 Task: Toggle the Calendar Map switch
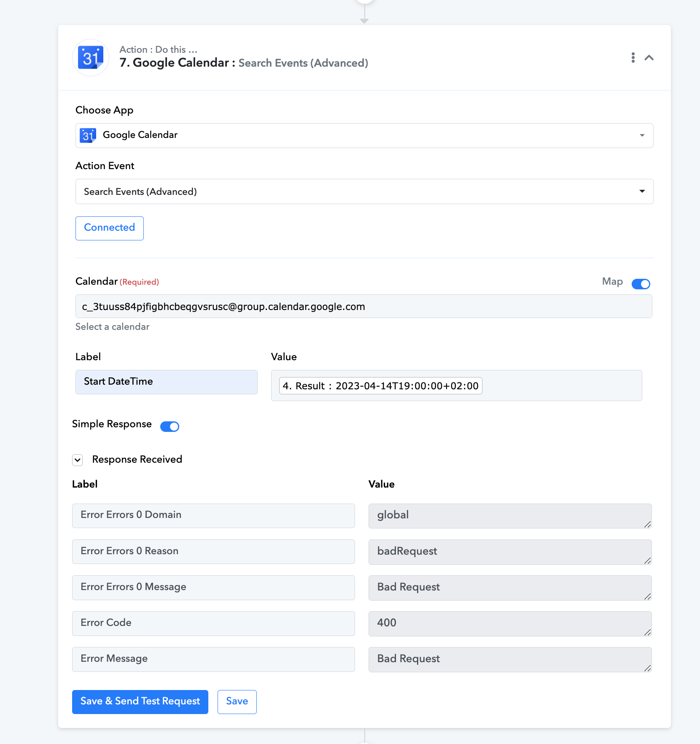(641, 284)
